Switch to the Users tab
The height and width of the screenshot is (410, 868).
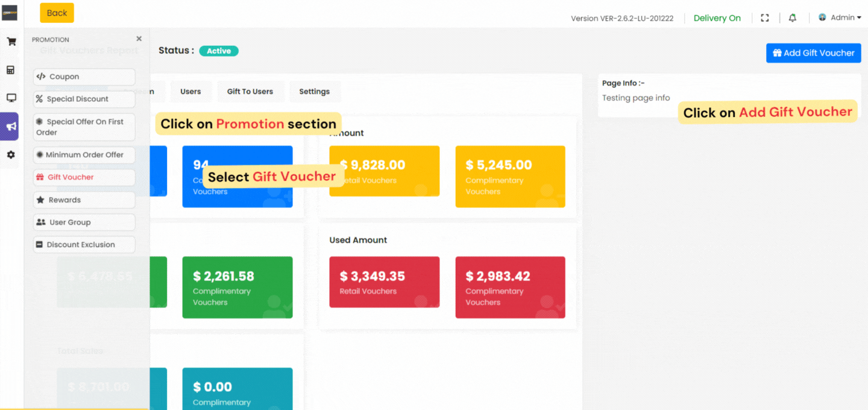tap(190, 92)
